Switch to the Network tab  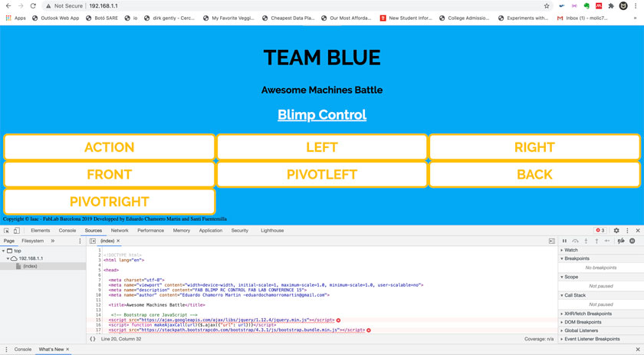120,231
